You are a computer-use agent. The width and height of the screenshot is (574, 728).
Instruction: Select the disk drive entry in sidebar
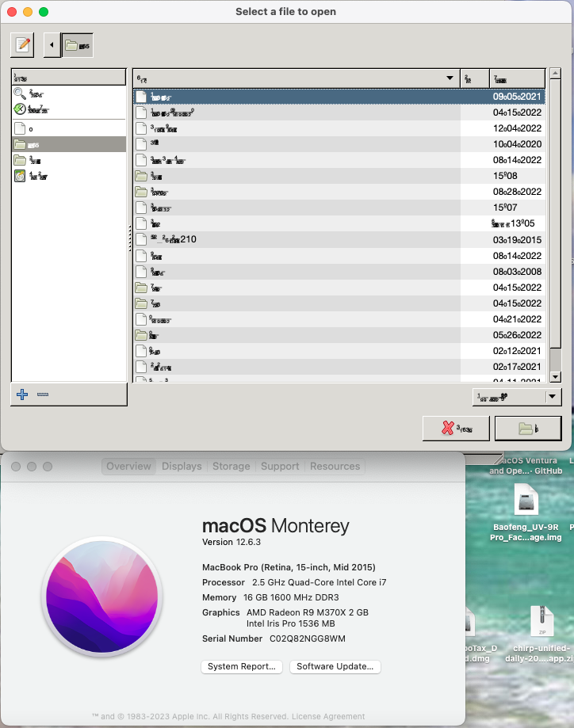click(x=69, y=176)
